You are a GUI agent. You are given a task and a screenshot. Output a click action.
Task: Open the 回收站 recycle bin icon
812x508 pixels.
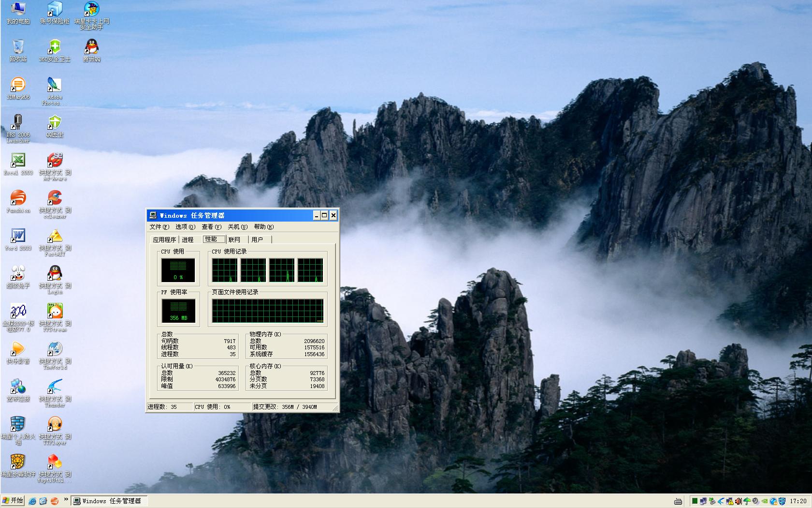pyautogui.click(x=18, y=47)
